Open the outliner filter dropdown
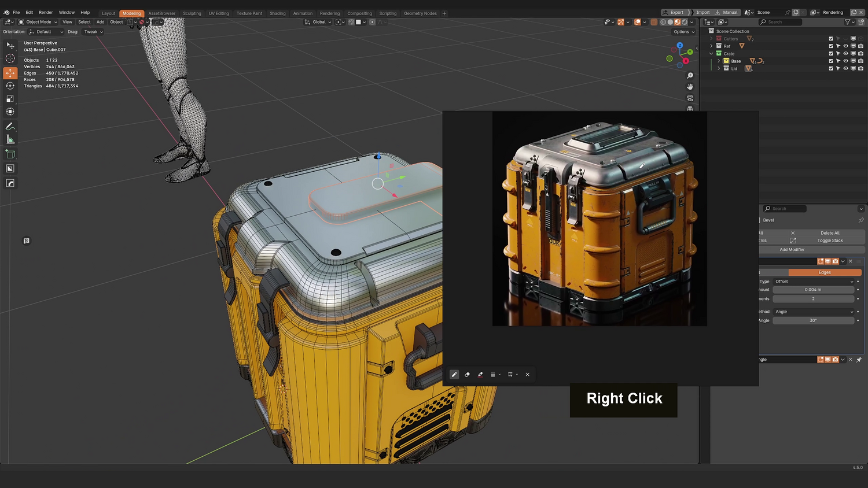Viewport: 868px width, 488px height. click(x=849, y=22)
